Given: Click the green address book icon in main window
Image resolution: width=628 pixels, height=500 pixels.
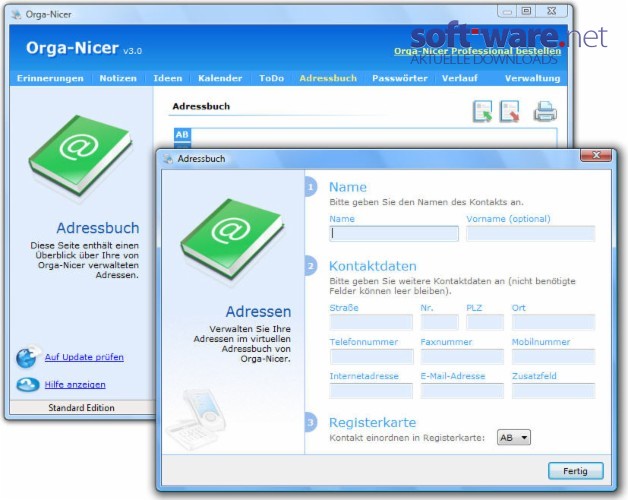Looking at the screenshot, I should (80, 155).
